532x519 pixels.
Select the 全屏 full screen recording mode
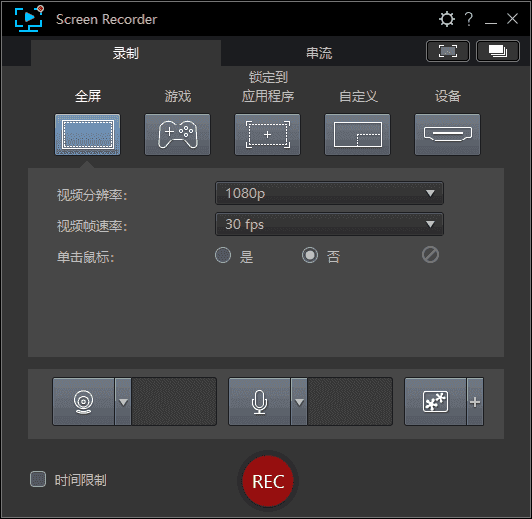point(88,134)
